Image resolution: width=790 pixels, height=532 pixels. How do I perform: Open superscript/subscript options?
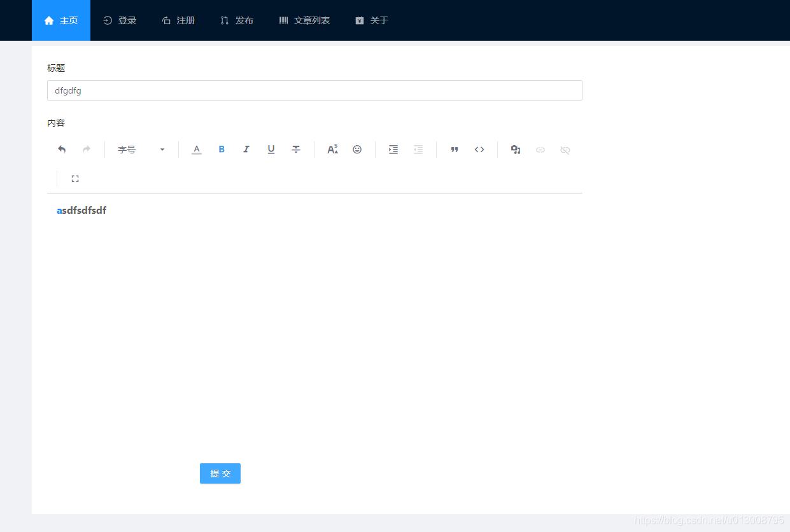[332, 150]
